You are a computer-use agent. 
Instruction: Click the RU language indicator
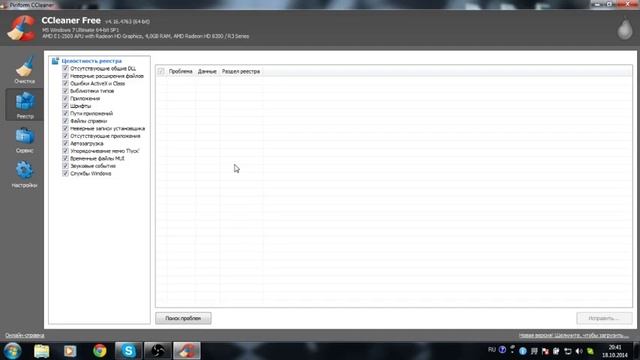coord(492,350)
